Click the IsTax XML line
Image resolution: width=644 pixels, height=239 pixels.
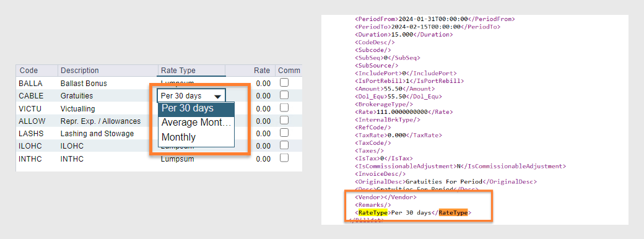[x=383, y=158]
